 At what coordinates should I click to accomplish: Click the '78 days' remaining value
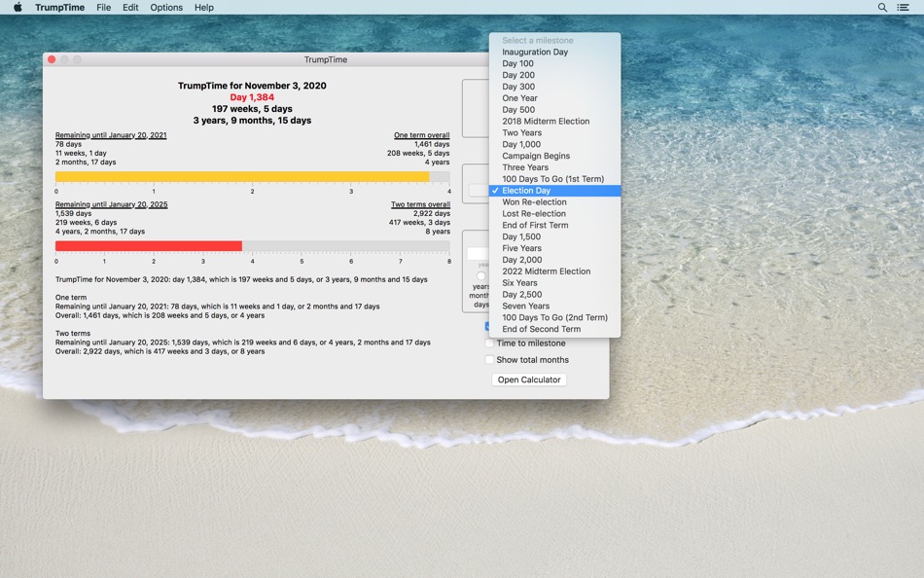tap(68, 144)
